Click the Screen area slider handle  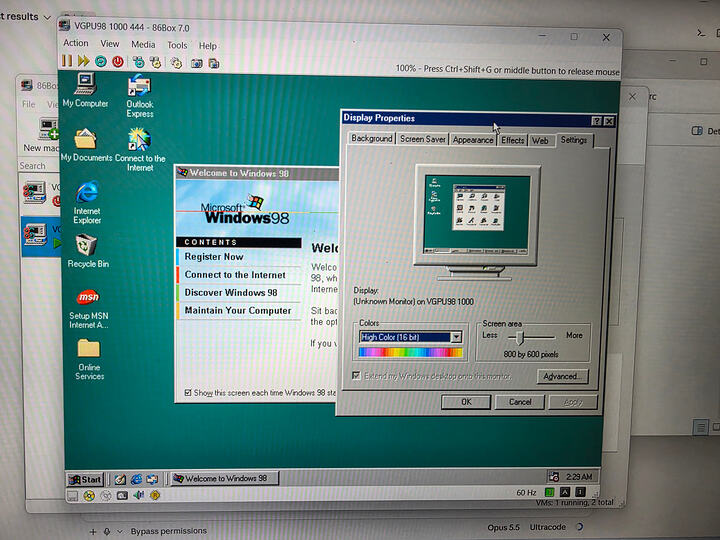[x=519, y=338]
